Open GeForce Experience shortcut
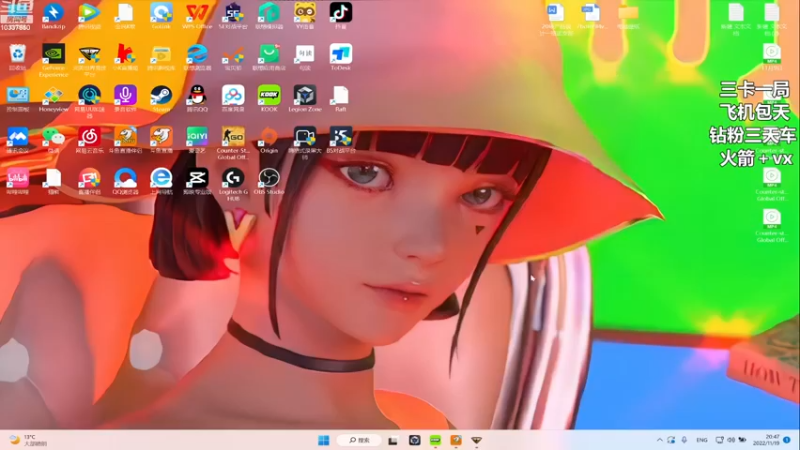 (x=53, y=60)
